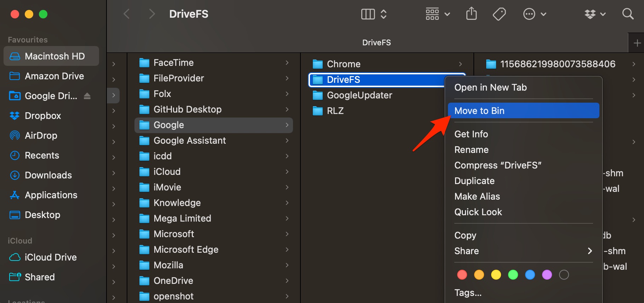
Task: Open Shared in the sidebar
Action: coord(51,277)
